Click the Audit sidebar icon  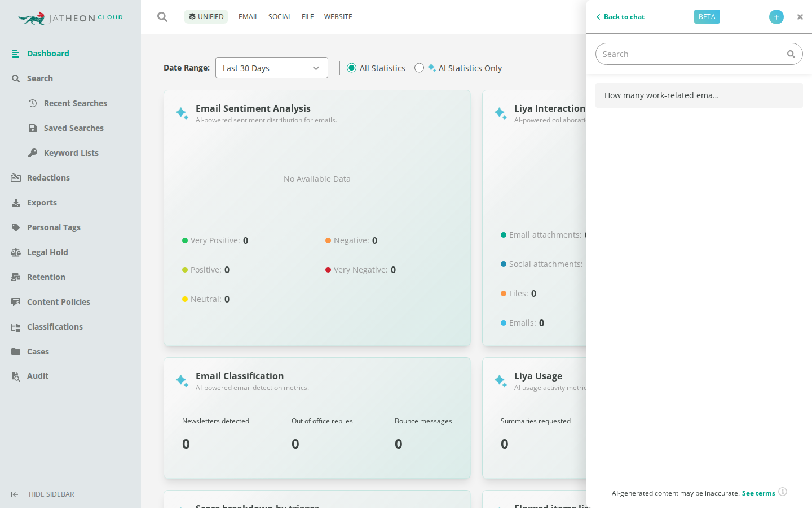pyautogui.click(x=16, y=376)
